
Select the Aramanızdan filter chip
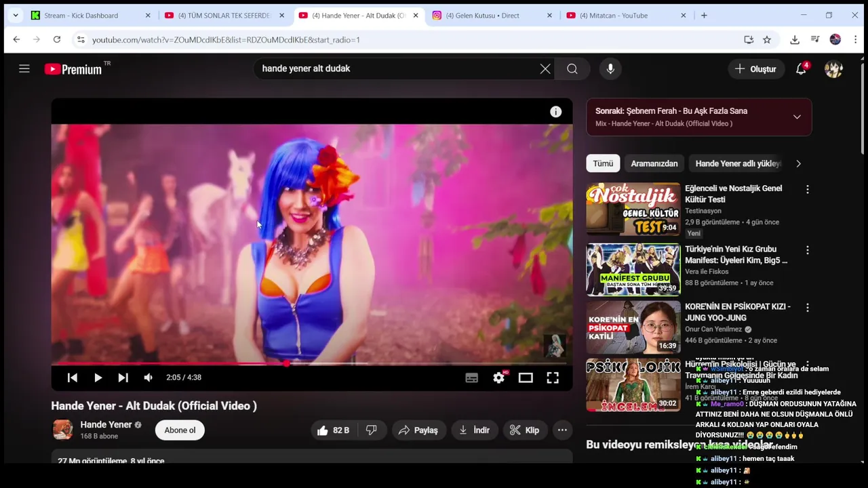click(x=654, y=163)
